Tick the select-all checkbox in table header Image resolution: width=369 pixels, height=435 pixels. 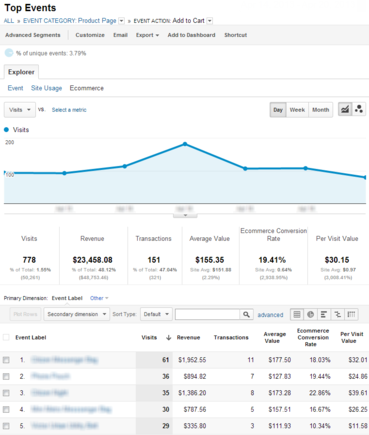point(6,337)
